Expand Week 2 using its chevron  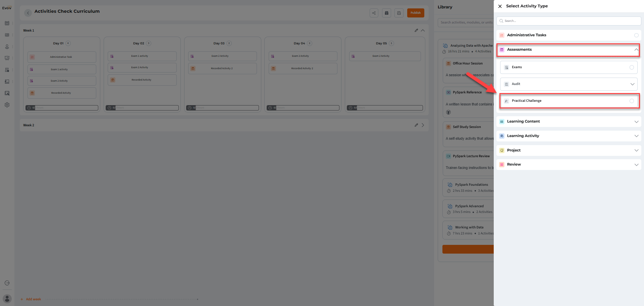pos(423,125)
